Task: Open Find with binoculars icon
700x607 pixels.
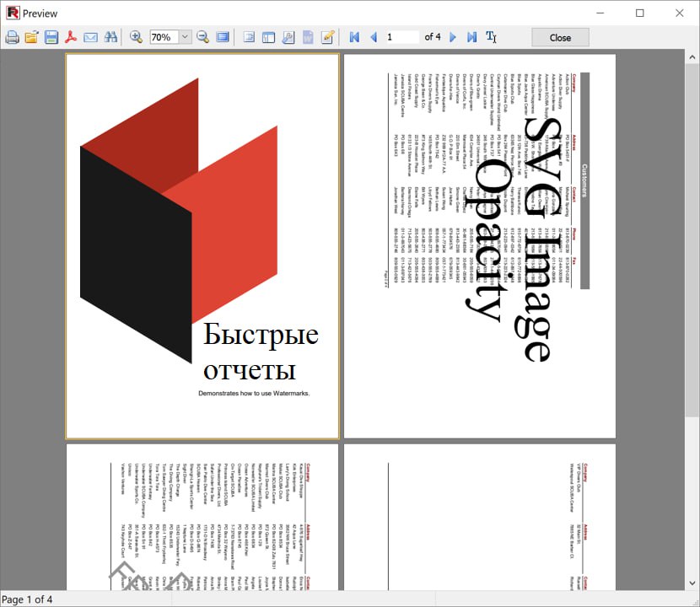Action: pyautogui.click(x=110, y=37)
